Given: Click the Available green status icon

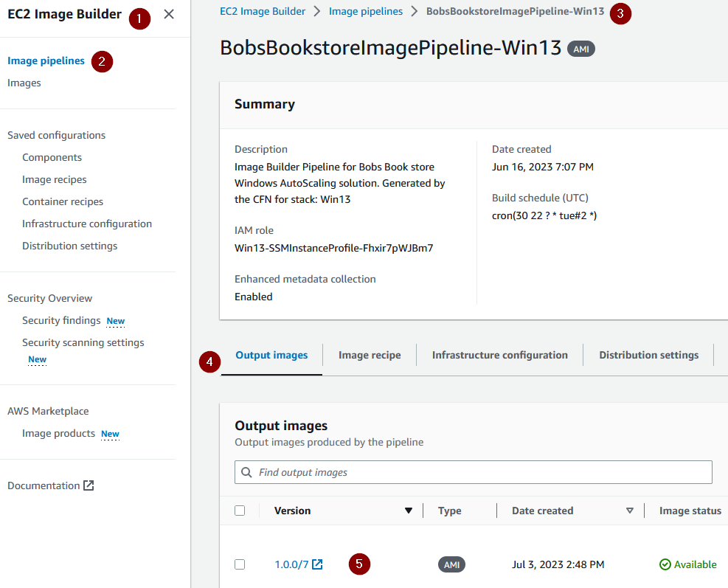Looking at the screenshot, I should [666, 564].
